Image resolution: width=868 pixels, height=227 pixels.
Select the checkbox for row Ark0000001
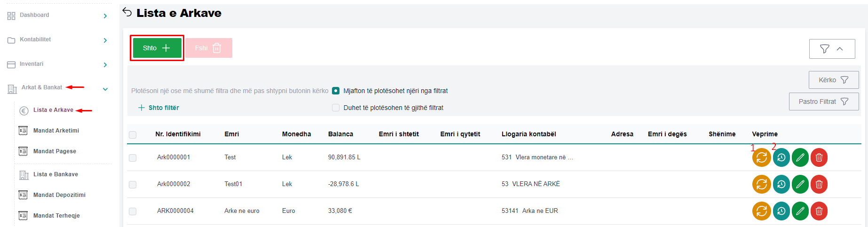click(133, 158)
